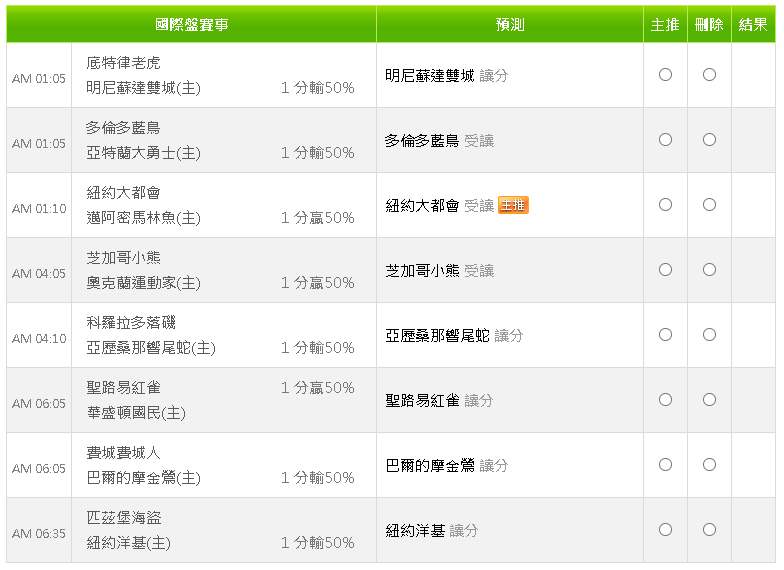
Task: Click 1 分輸50% odds for 紐約洋基
Action: click(x=318, y=542)
